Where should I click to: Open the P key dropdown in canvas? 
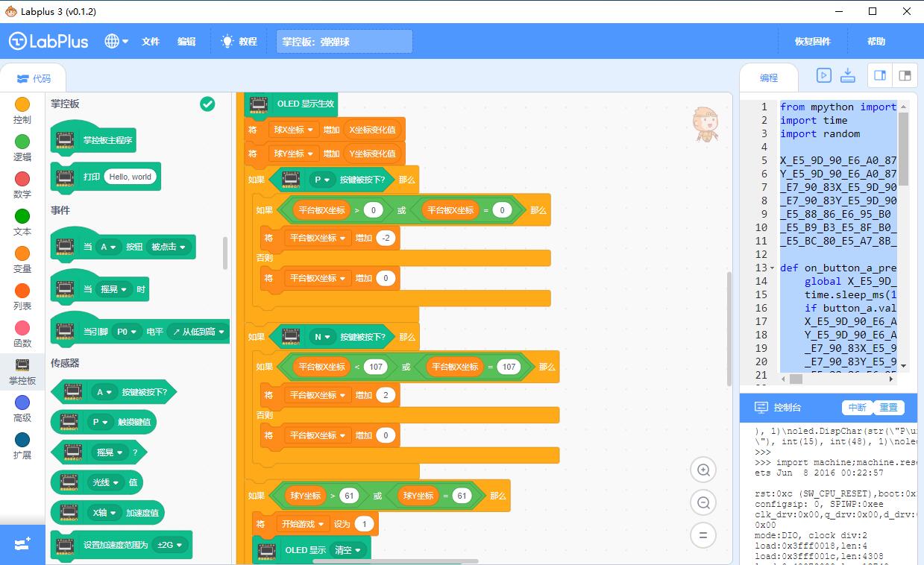tap(321, 180)
